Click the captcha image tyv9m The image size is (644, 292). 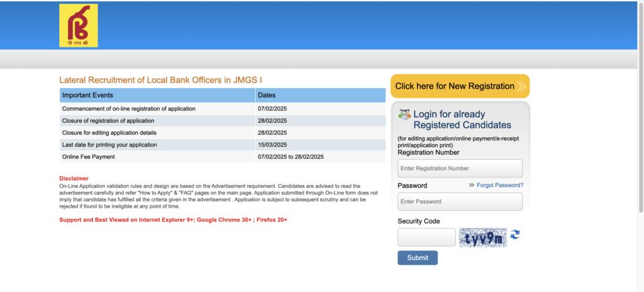pos(483,238)
